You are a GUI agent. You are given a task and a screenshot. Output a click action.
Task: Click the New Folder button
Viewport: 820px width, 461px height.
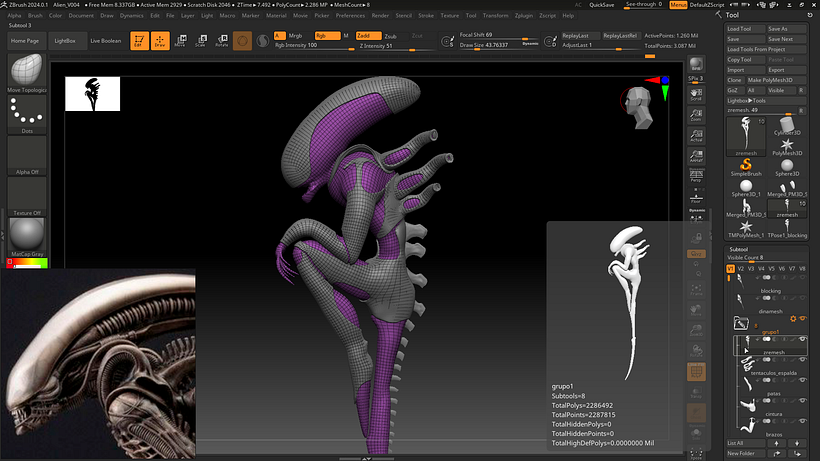tap(745, 453)
